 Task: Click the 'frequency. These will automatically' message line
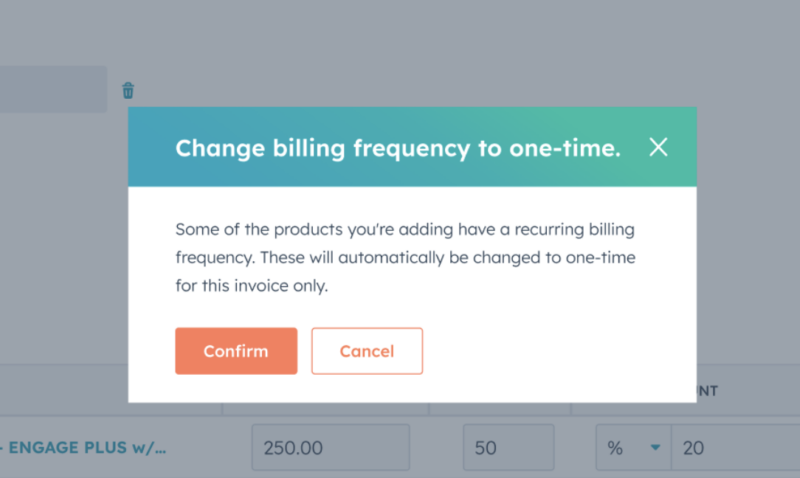406,258
